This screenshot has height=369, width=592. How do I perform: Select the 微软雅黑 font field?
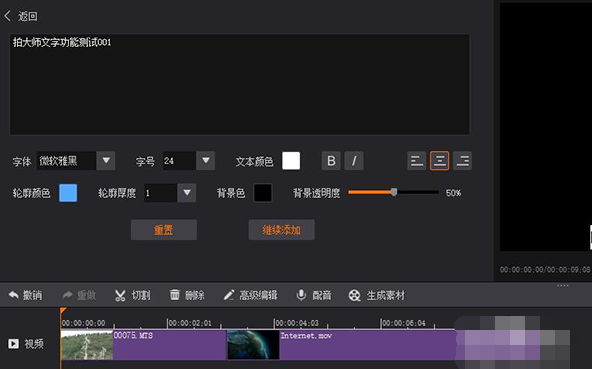(x=66, y=161)
